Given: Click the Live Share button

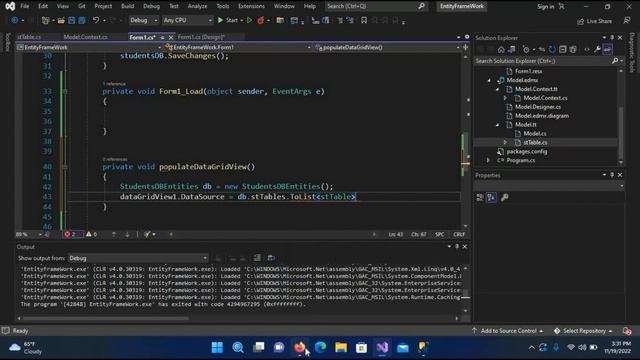Looking at the screenshot, I should [x=595, y=21].
